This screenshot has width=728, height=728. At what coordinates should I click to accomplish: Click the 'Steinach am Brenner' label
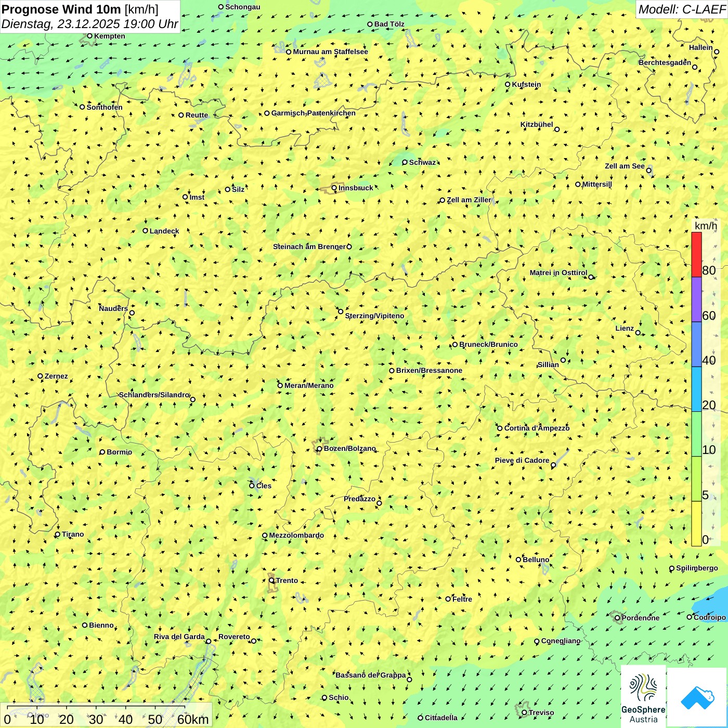tap(309, 246)
